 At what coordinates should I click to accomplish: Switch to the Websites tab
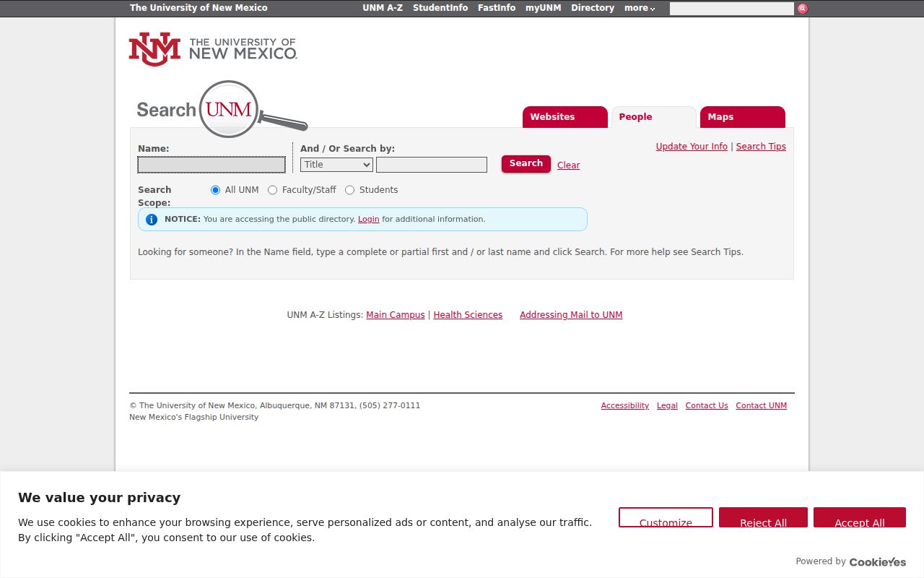(565, 117)
